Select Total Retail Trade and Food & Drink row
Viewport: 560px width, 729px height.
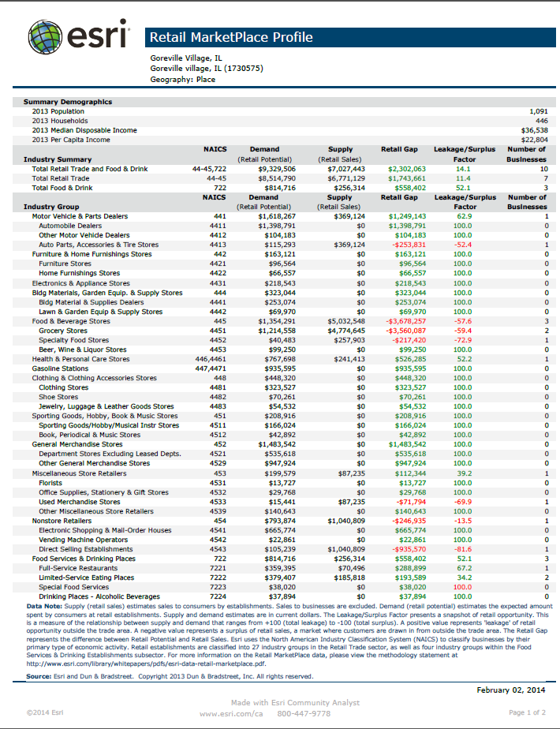tap(284, 169)
